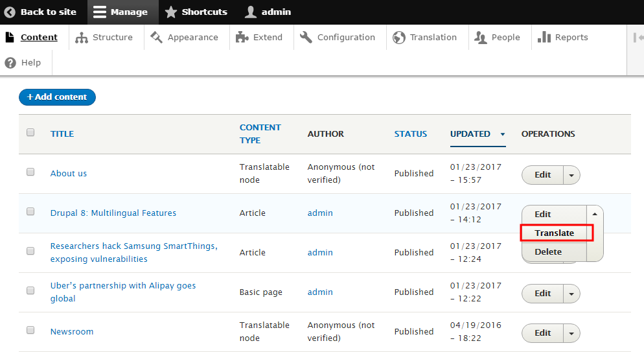Open the Extend menu label
The image size is (644, 352).
[x=268, y=38]
